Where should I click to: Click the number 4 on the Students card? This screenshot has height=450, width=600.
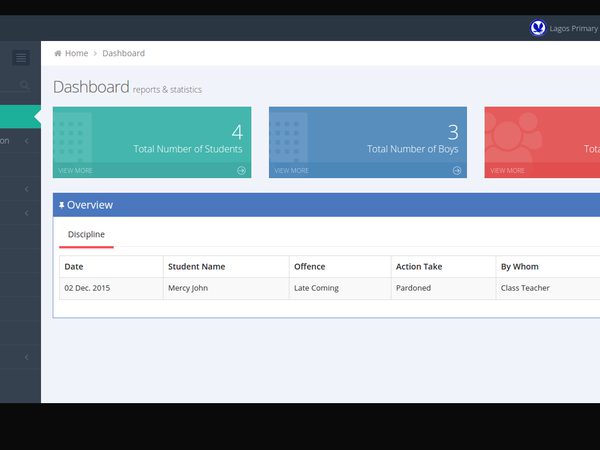click(x=237, y=132)
